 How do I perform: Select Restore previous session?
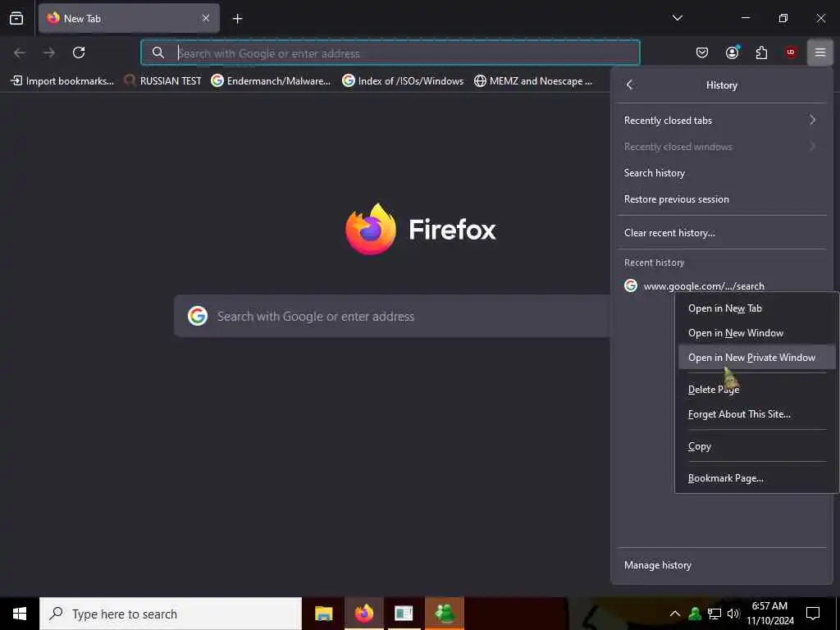point(722,199)
